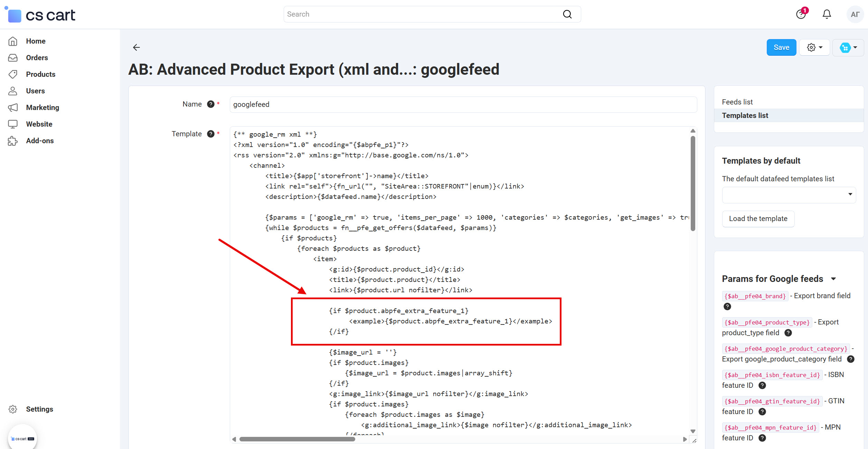Click the template editor scroll-right arrow

click(685, 439)
